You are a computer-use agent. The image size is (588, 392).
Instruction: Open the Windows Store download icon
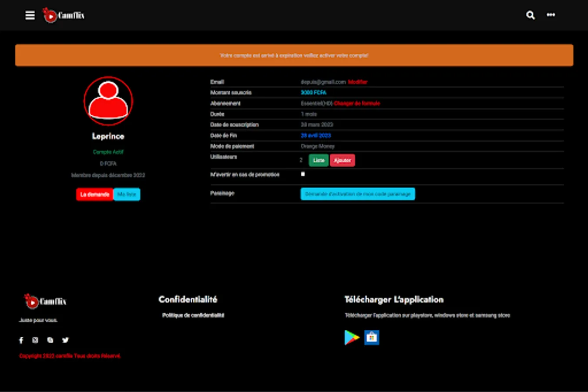pos(372,337)
